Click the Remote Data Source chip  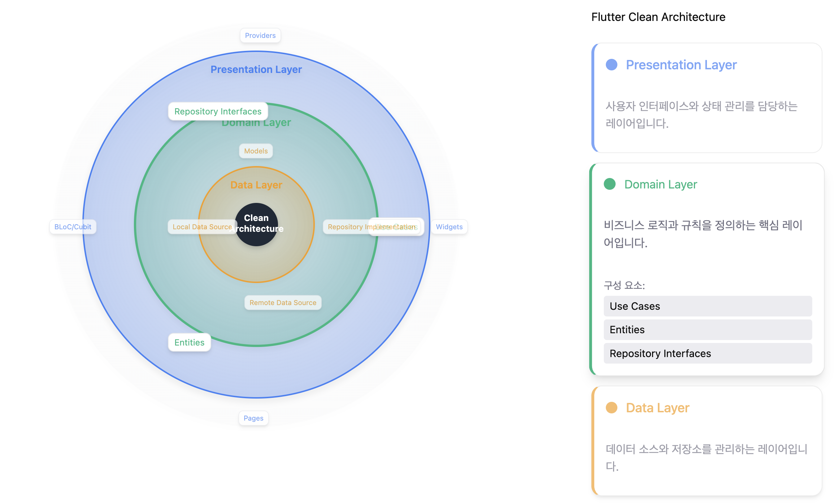283,303
